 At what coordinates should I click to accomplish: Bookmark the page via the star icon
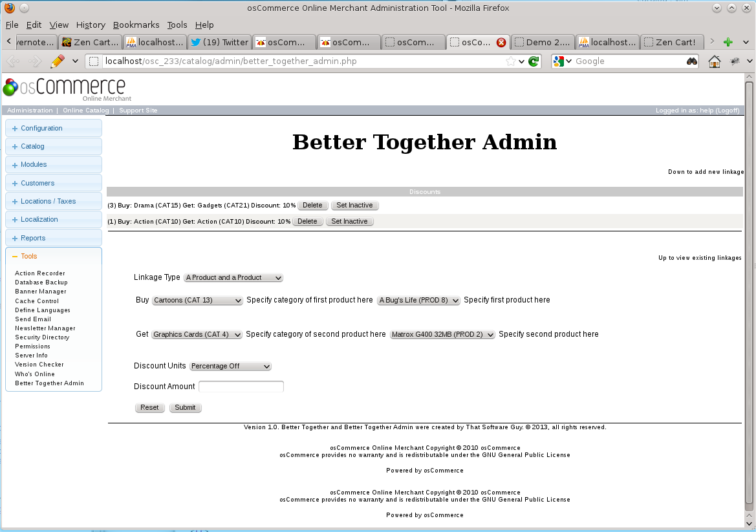coord(510,61)
